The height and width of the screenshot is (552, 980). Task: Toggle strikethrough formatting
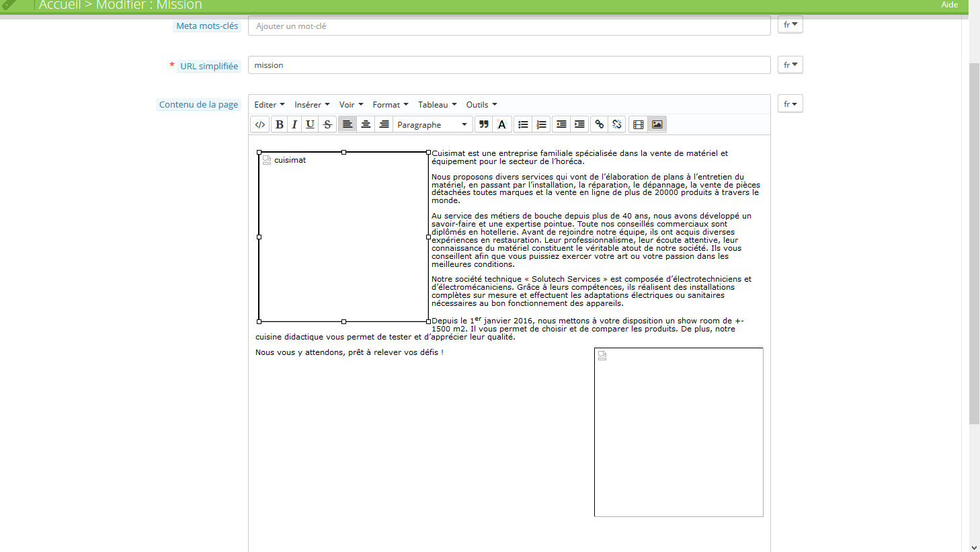click(x=327, y=124)
